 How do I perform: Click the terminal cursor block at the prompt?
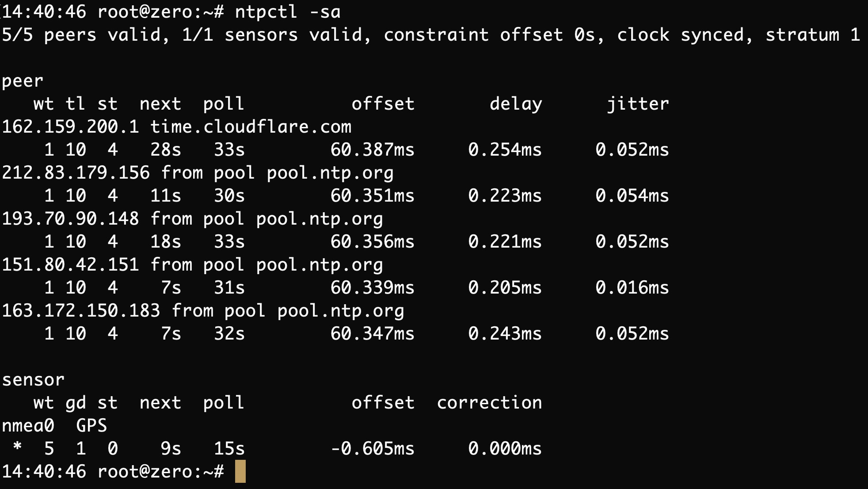tap(240, 471)
